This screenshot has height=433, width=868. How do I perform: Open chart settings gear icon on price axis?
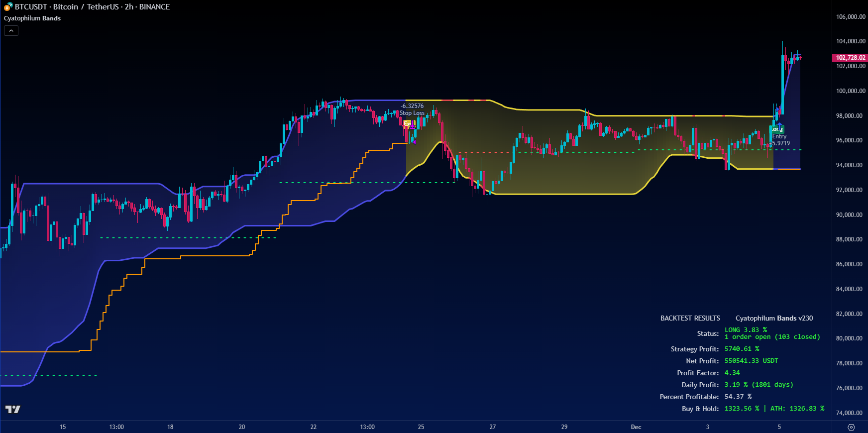851,427
